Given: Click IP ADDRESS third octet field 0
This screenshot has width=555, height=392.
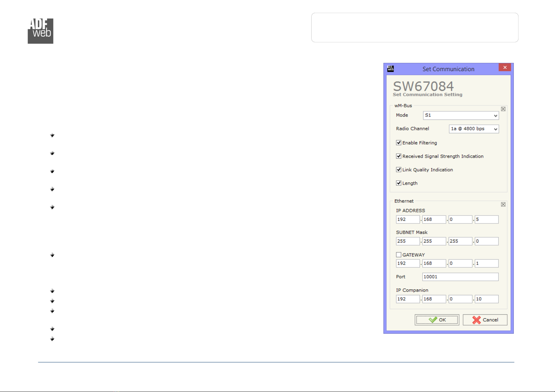Looking at the screenshot, I should tap(460, 220).
